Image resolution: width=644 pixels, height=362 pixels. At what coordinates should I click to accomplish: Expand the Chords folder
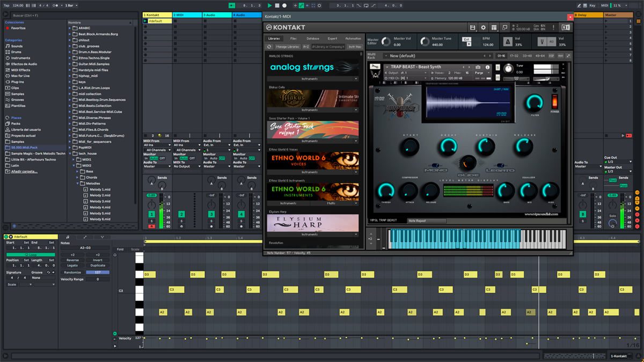point(77,178)
